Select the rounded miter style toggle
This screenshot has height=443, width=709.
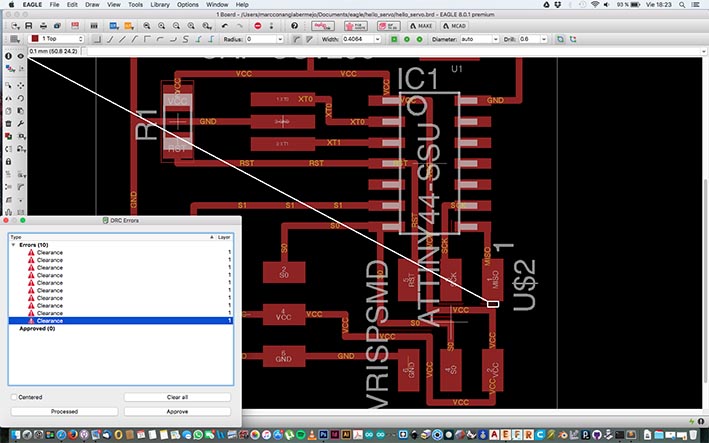click(x=296, y=39)
